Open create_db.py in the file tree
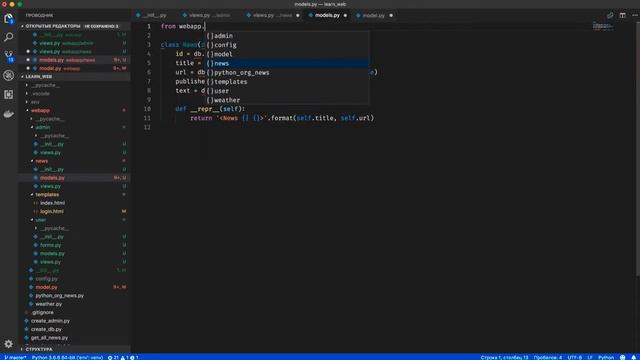 75,329
